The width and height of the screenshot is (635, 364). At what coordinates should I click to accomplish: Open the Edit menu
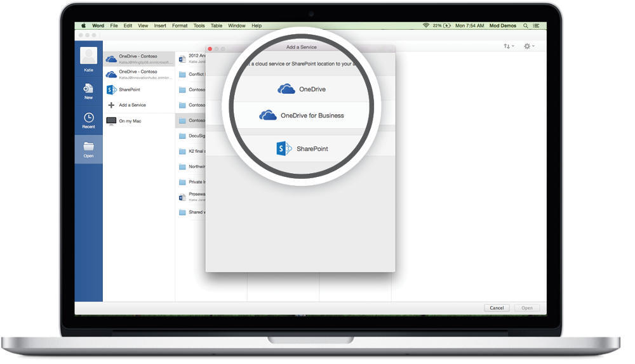point(128,25)
